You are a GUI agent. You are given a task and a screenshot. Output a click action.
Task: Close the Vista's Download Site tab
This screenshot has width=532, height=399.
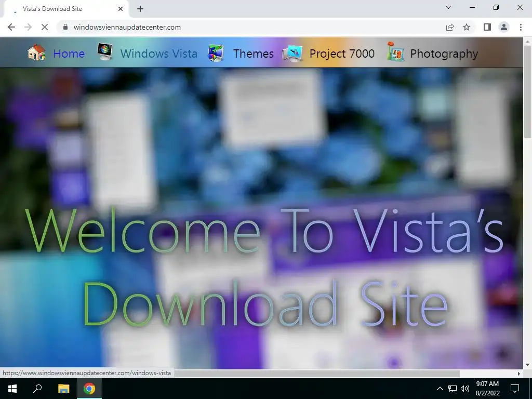click(121, 9)
